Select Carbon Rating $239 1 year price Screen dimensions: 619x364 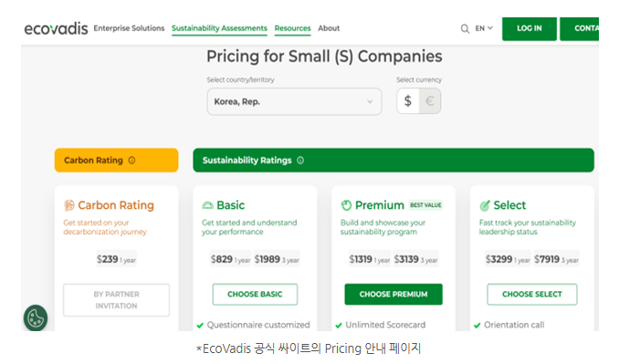pyautogui.click(x=117, y=259)
